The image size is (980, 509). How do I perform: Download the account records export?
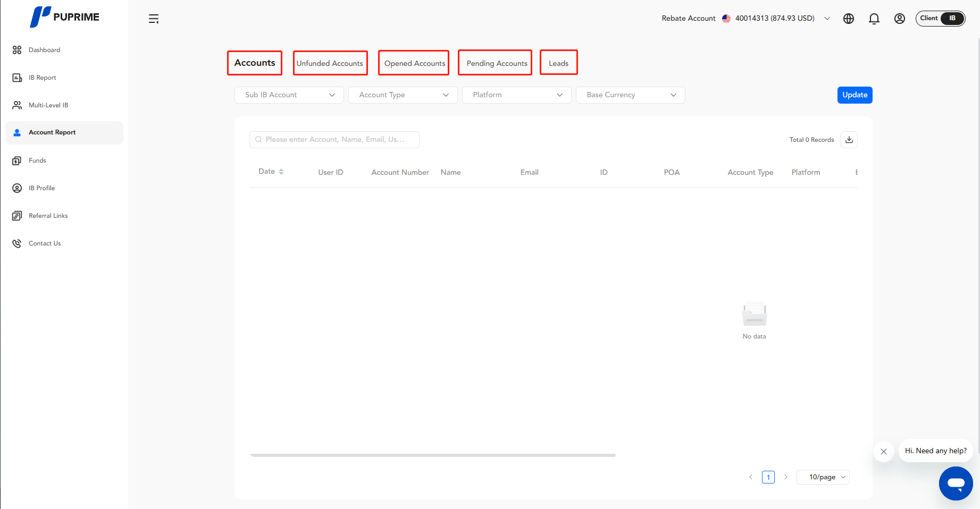pyautogui.click(x=849, y=139)
